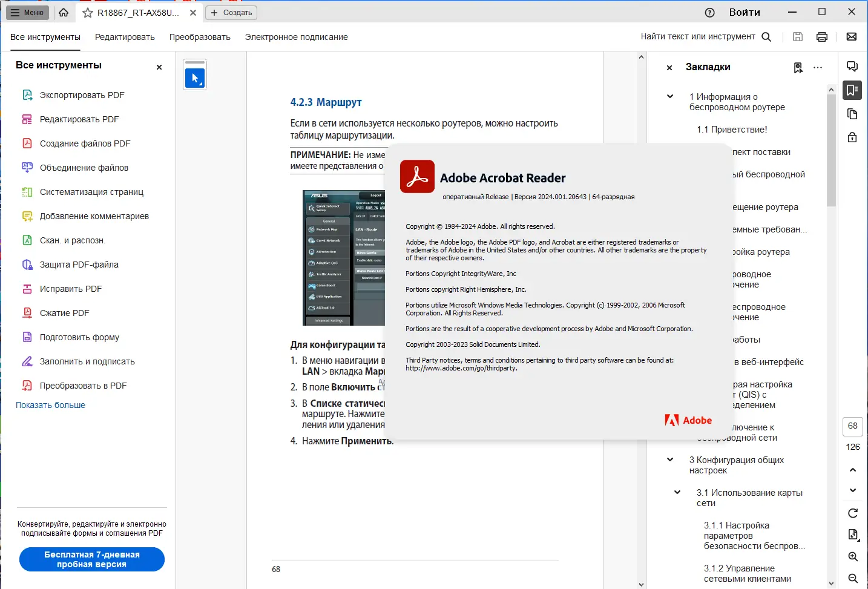Open the Электронное подписание tab

[297, 37]
